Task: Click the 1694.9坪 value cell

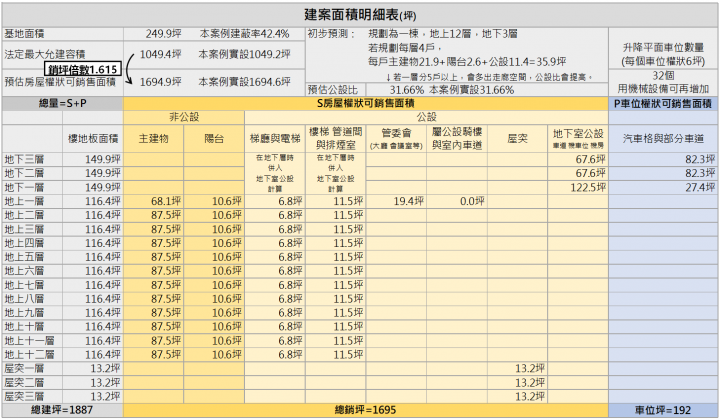Action: click(x=160, y=82)
